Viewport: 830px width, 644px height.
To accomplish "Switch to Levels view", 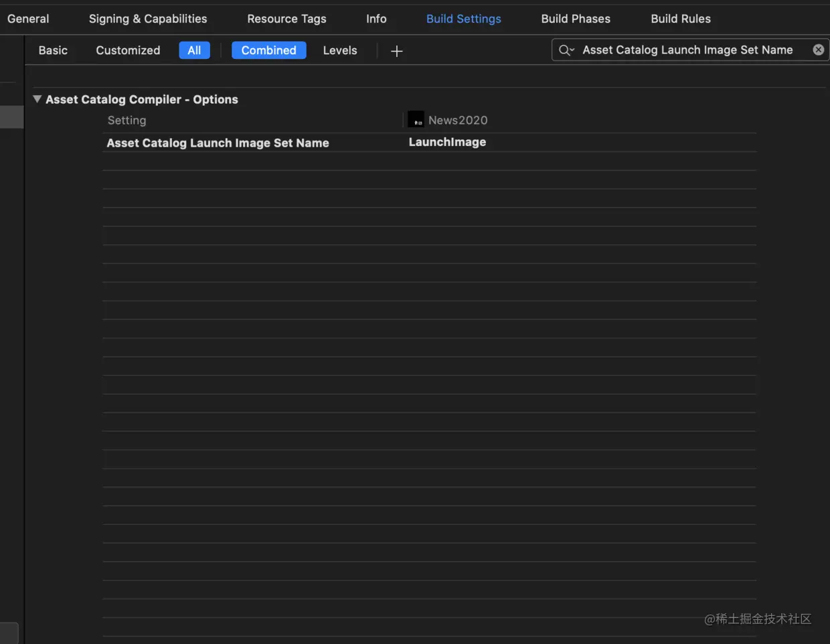I will 340,50.
